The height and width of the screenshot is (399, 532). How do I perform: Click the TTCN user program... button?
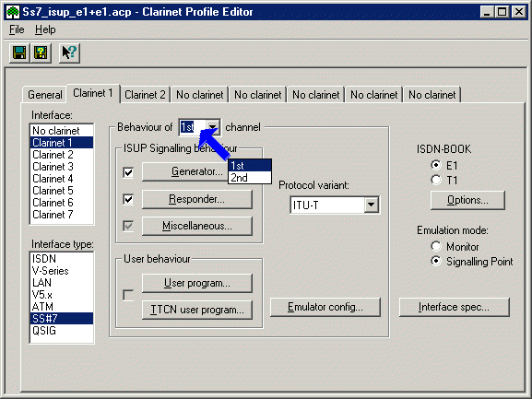pyautogui.click(x=196, y=310)
